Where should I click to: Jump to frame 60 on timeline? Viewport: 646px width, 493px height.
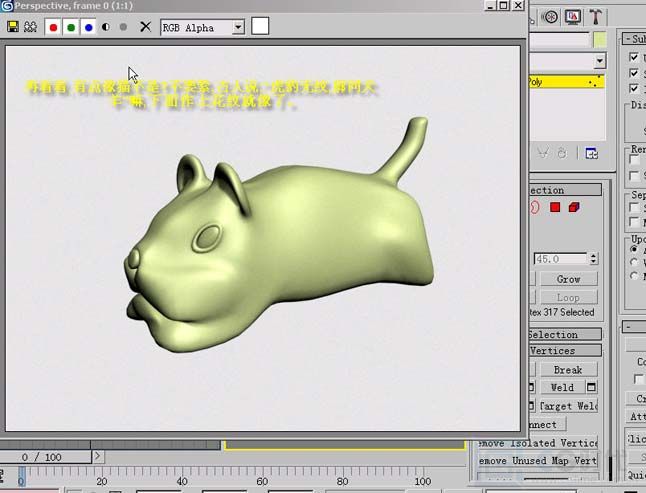(262, 481)
